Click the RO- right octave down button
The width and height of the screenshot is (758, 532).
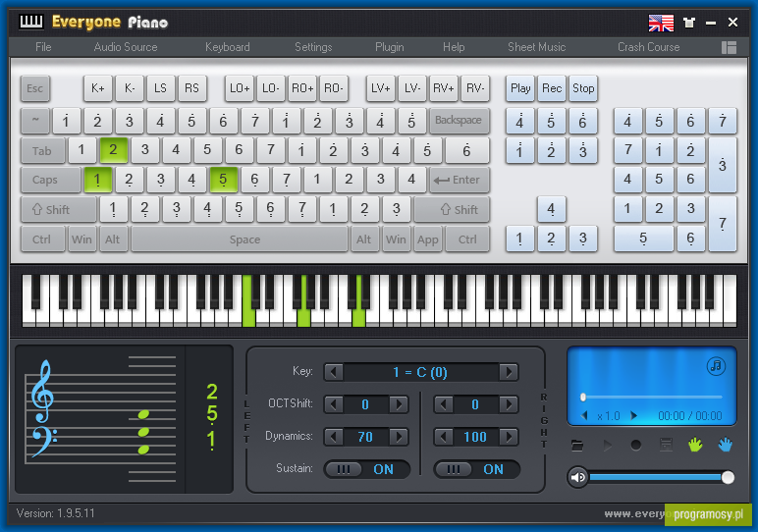coord(334,88)
